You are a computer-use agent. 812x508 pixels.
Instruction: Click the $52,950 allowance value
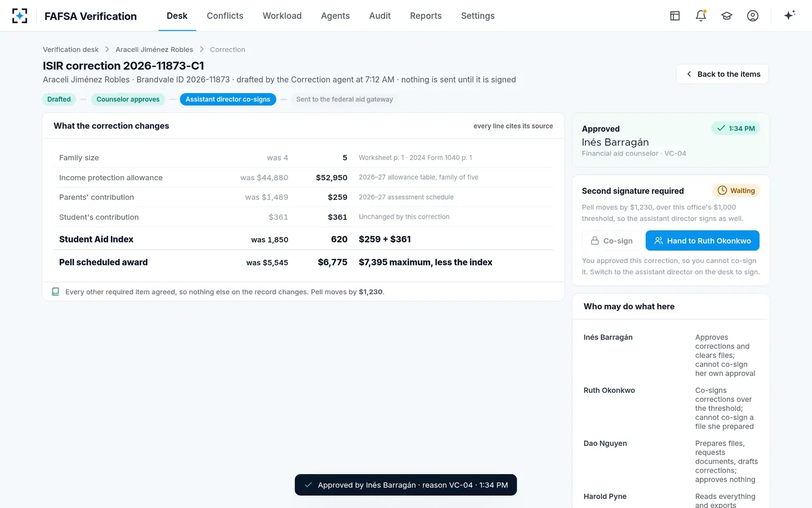coord(332,178)
